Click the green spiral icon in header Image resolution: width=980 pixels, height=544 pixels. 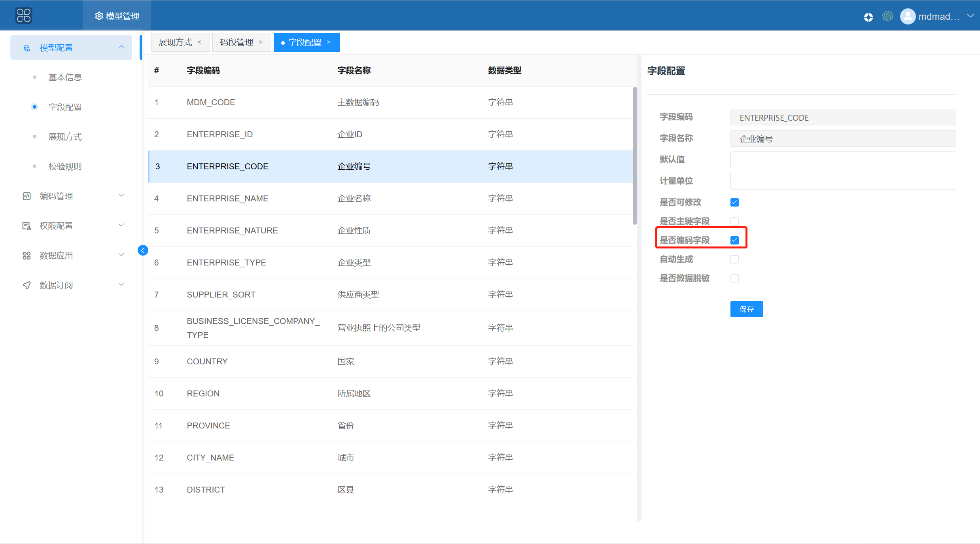coord(887,16)
